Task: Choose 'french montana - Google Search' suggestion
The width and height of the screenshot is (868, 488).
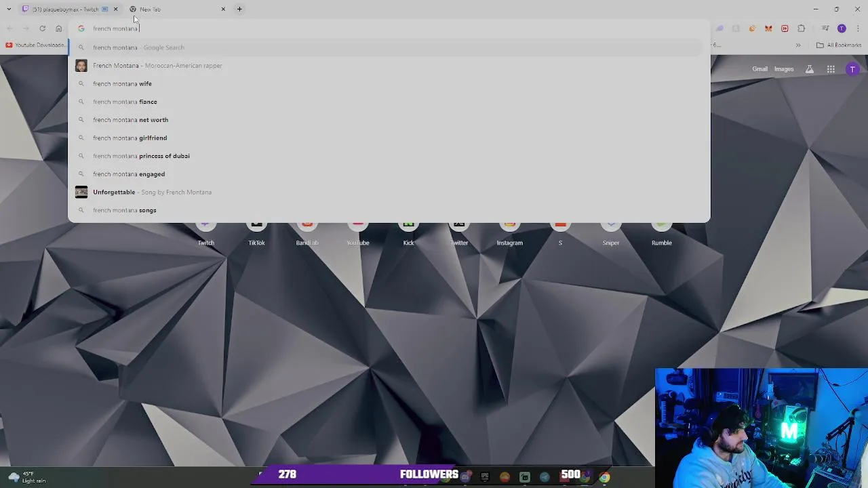Action: click(x=389, y=47)
